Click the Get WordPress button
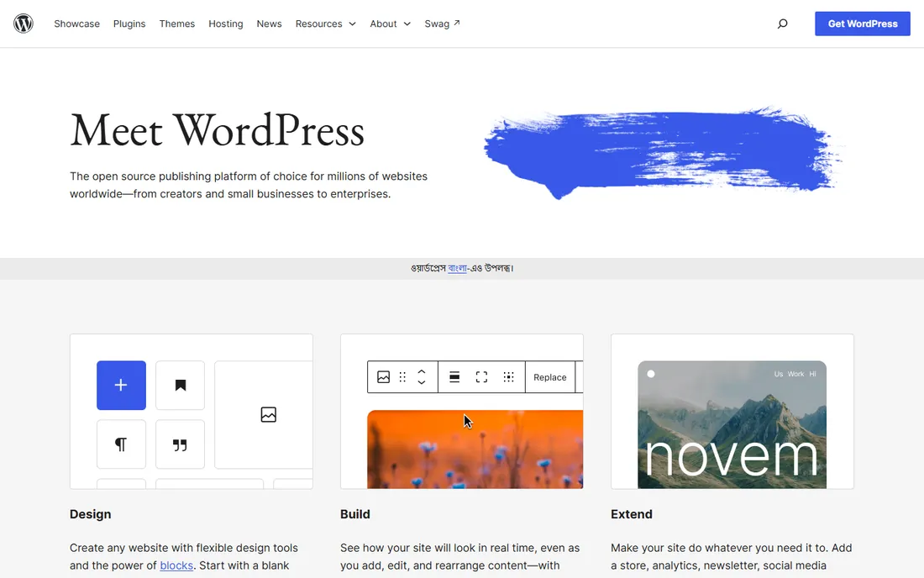924x578 pixels. pyautogui.click(x=862, y=24)
